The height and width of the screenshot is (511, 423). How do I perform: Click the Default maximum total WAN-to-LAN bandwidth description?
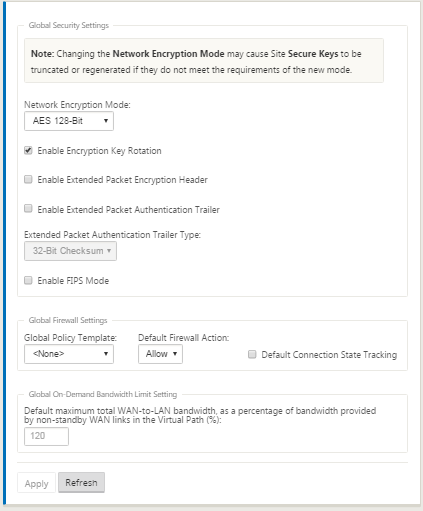coord(200,415)
